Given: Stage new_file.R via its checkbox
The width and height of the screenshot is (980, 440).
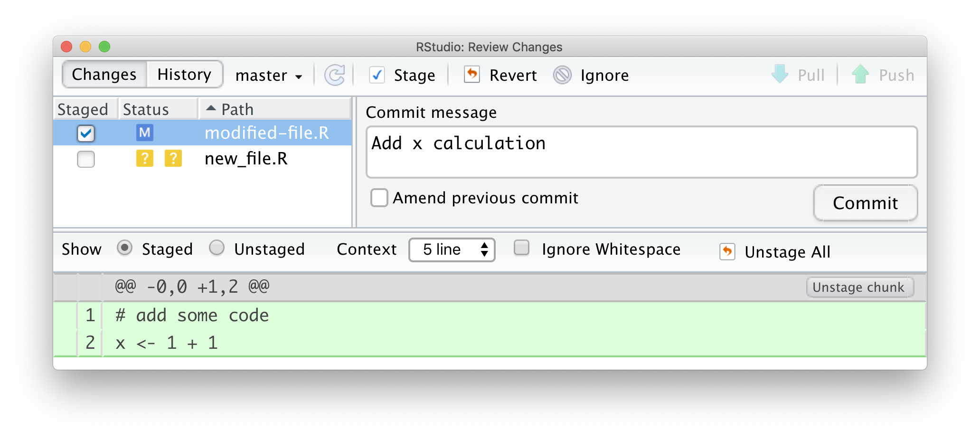Looking at the screenshot, I should [85, 159].
